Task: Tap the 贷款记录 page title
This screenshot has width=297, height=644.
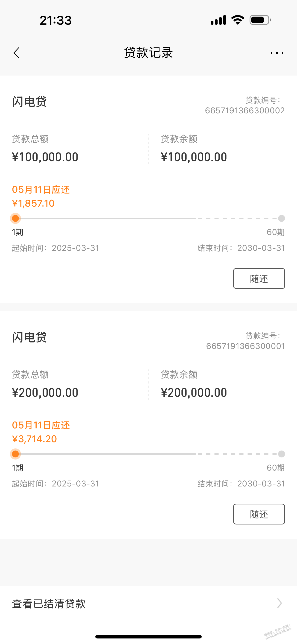Action: point(148,53)
